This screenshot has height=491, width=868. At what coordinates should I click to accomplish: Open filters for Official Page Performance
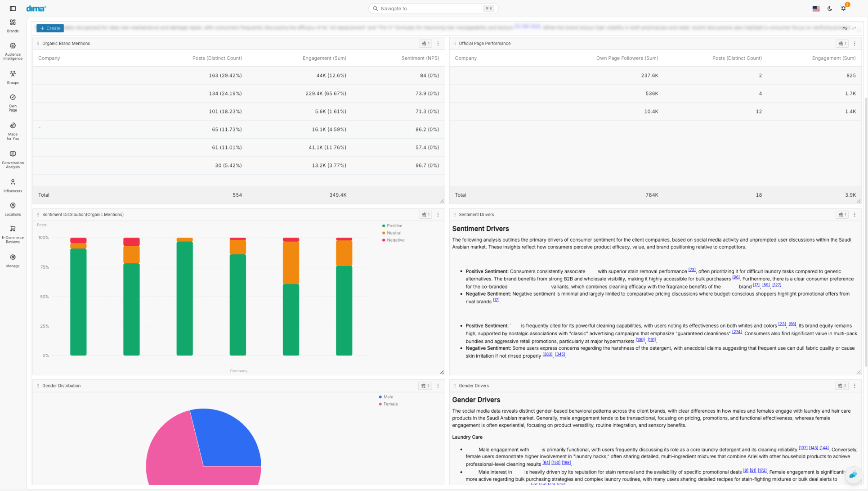tap(842, 44)
